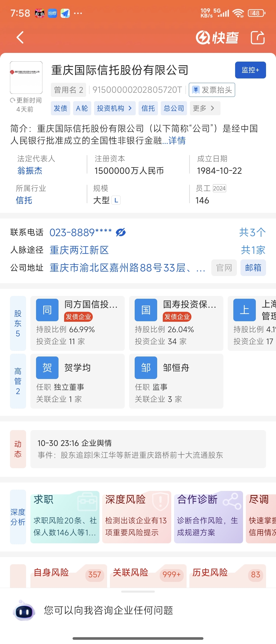Open executive card 邹恒舟
Viewport: 276px width, 644px height.
[x=176, y=381]
